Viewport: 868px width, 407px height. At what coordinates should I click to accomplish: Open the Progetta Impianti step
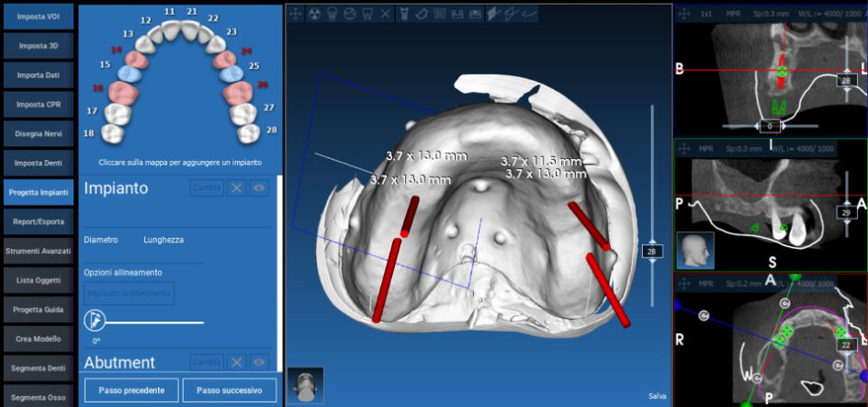tap(39, 192)
